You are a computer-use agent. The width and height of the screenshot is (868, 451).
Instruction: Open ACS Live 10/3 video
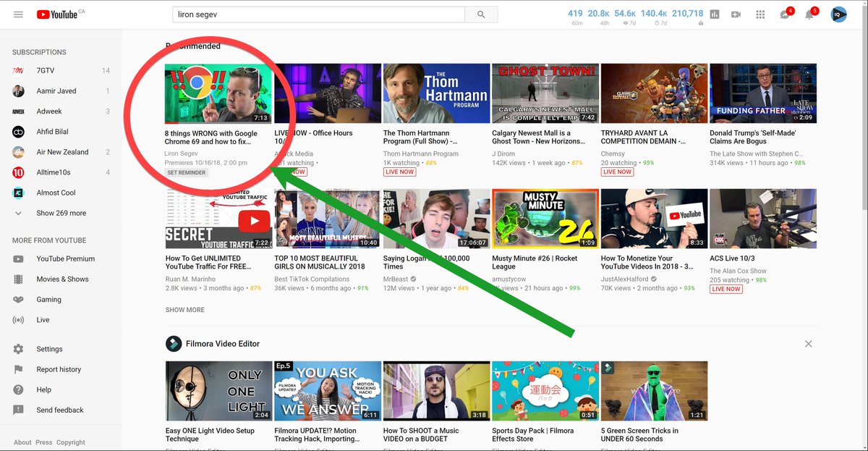click(x=763, y=219)
